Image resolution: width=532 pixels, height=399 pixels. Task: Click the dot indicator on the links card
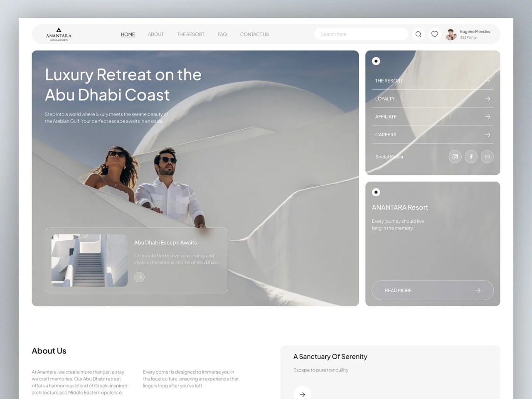pyautogui.click(x=376, y=61)
